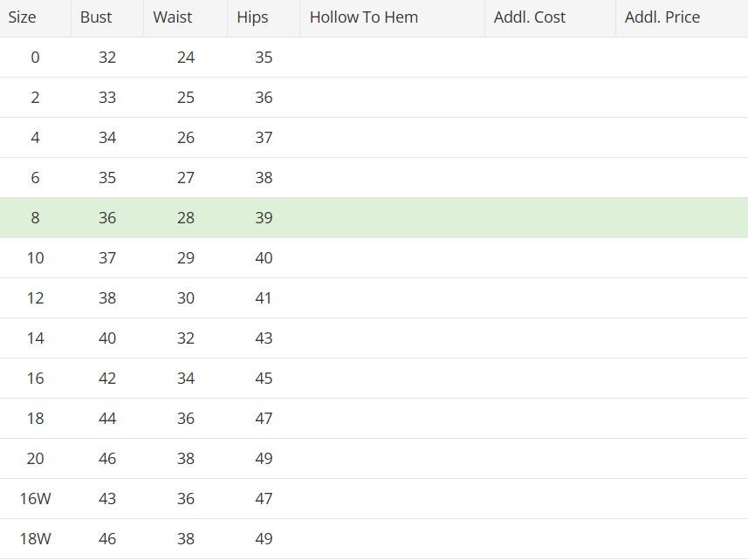Click the Size column header
The width and height of the screenshot is (748, 560).
point(35,18)
